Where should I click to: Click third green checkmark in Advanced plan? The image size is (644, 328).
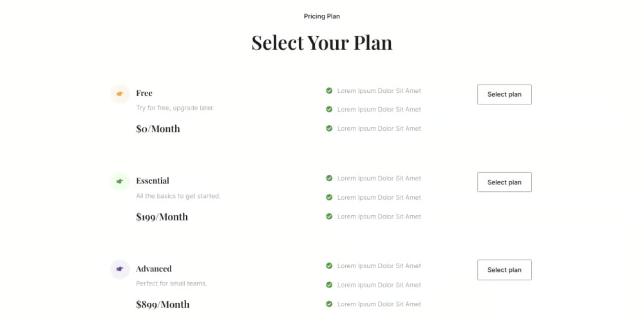[329, 304]
